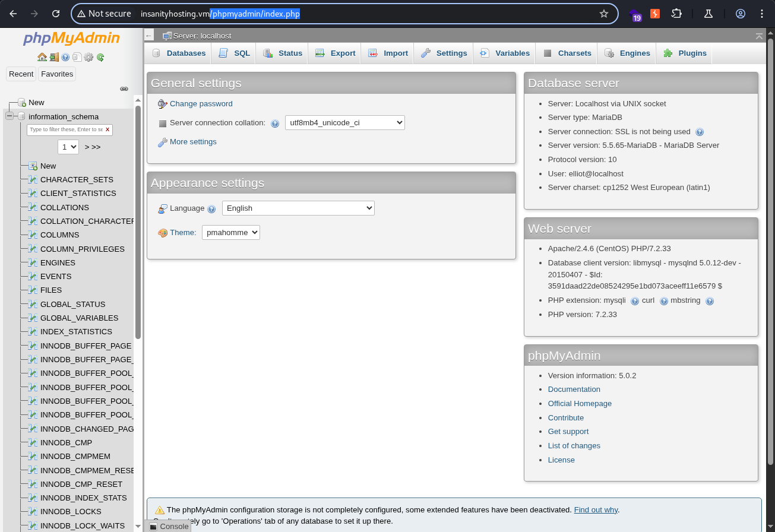Image resolution: width=775 pixels, height=532 pixels.
Task: Switch to the Status tab
Action: 283,53
